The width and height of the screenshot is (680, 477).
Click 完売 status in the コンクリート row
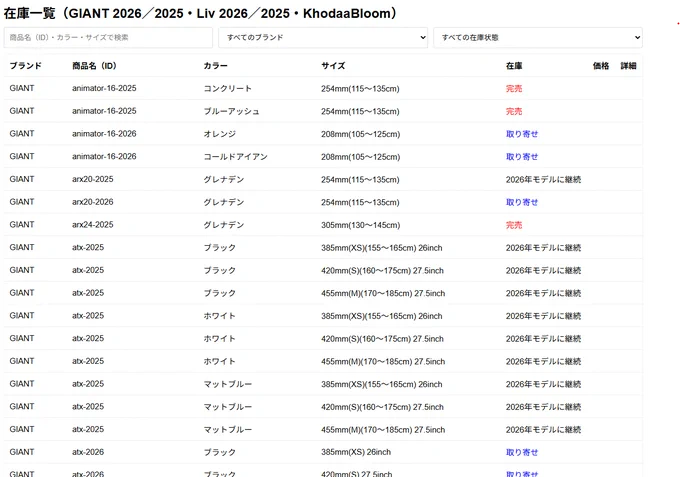point(514,88)
